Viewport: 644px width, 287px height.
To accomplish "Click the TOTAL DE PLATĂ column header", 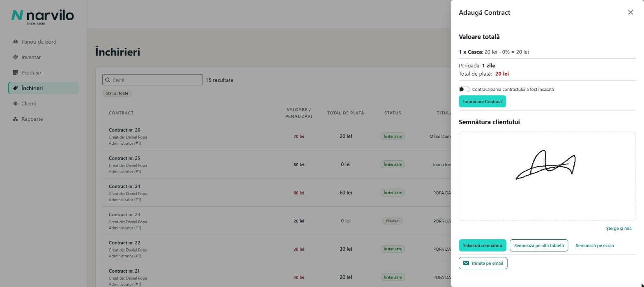I will 346,113.
